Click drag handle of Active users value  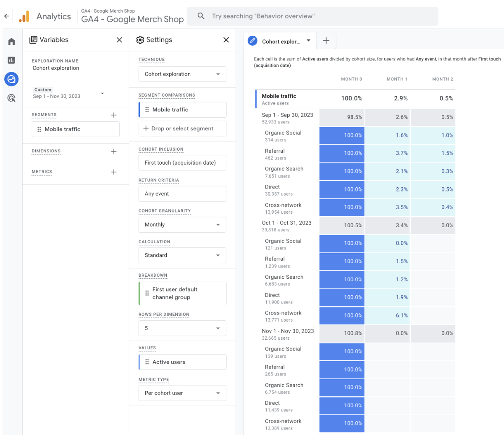[147, 362]
